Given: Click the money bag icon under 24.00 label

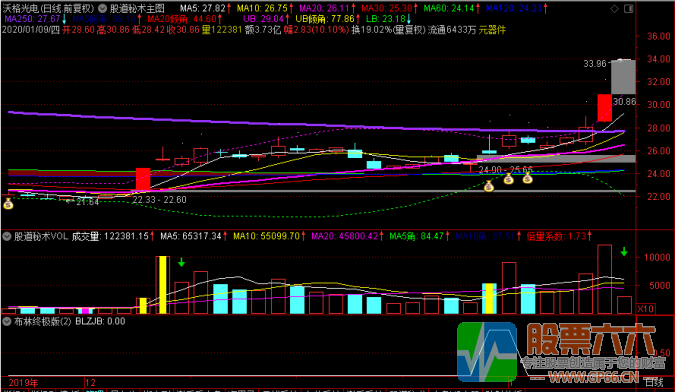Looking at the screenshot, I should pyautogui.click(x=508, y=178).
